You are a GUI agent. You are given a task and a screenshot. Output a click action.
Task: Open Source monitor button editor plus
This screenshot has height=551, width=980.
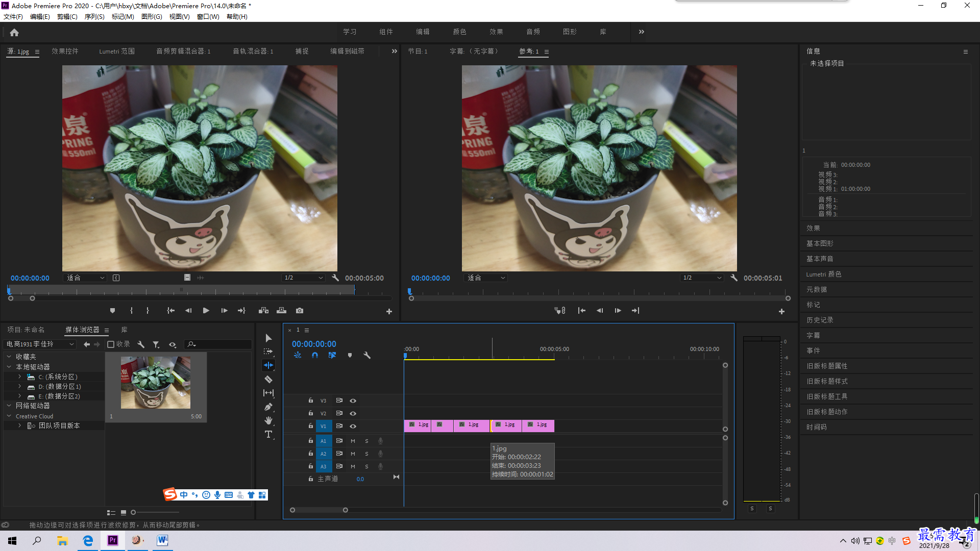[x=389, y=311]
